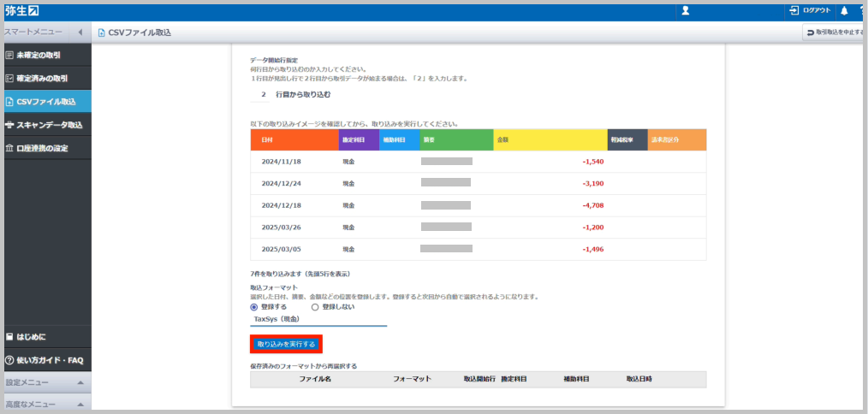Click orange 日付 column header

(x=294, y=140)
